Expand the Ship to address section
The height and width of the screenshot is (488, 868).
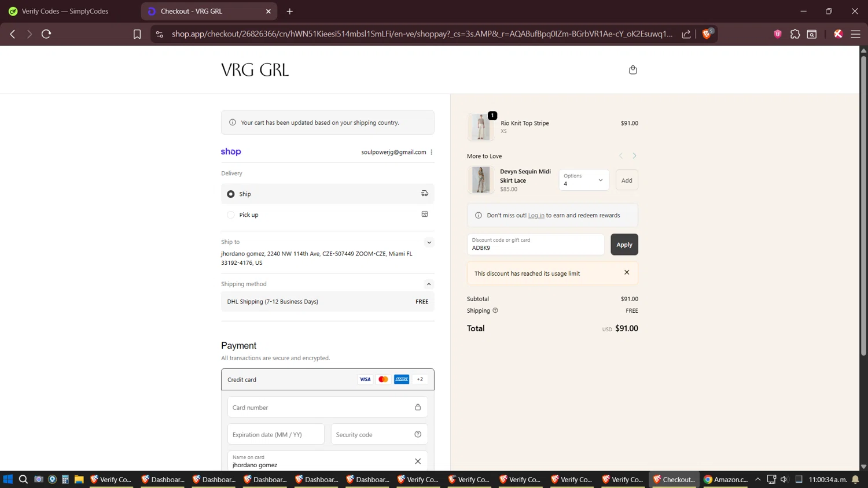point(429,242)
